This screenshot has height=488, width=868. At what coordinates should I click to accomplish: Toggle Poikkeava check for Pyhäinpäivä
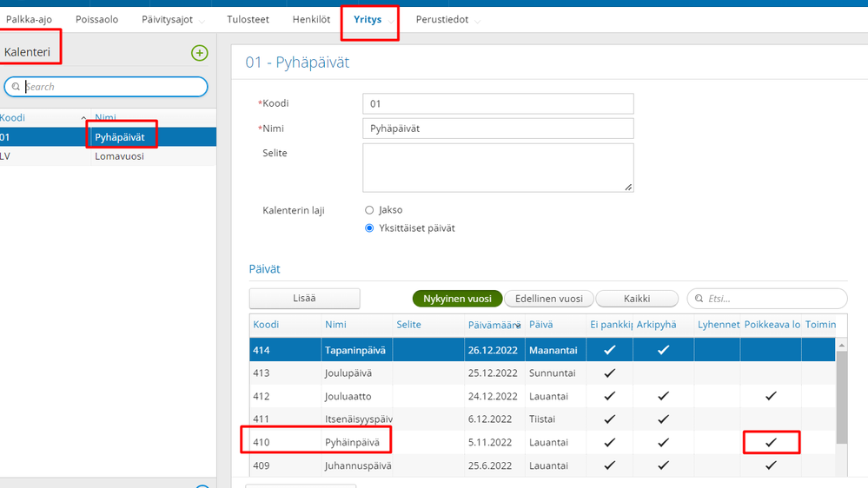[771, 442]
